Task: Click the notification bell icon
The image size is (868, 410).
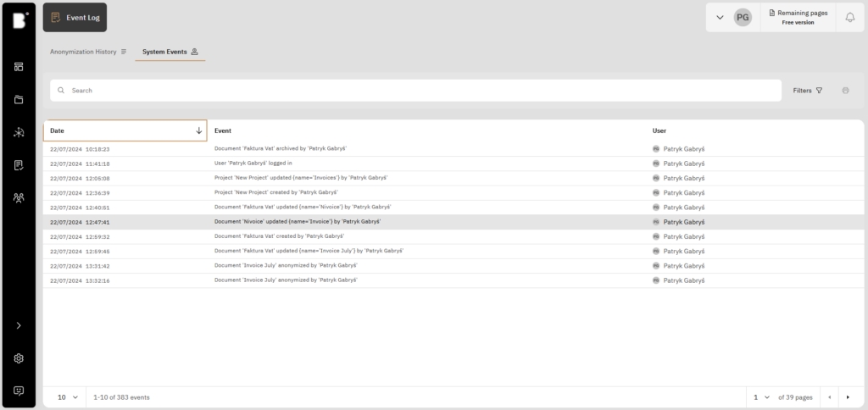Action: pos(849,17)
